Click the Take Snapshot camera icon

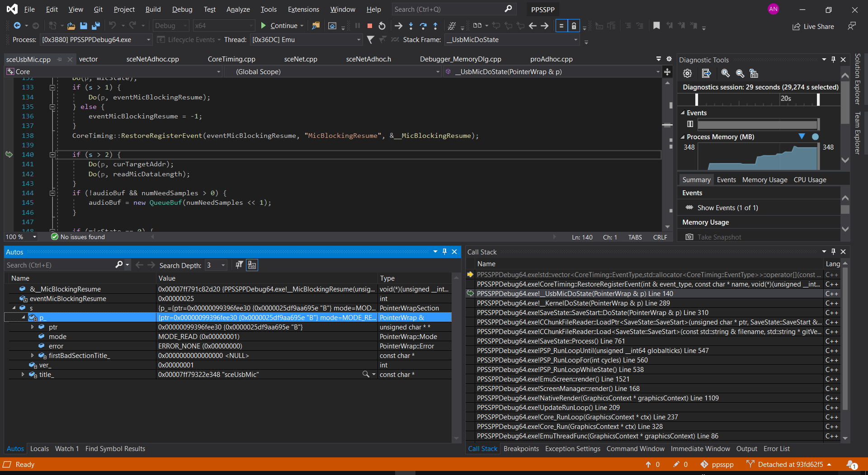coord(689,236)
